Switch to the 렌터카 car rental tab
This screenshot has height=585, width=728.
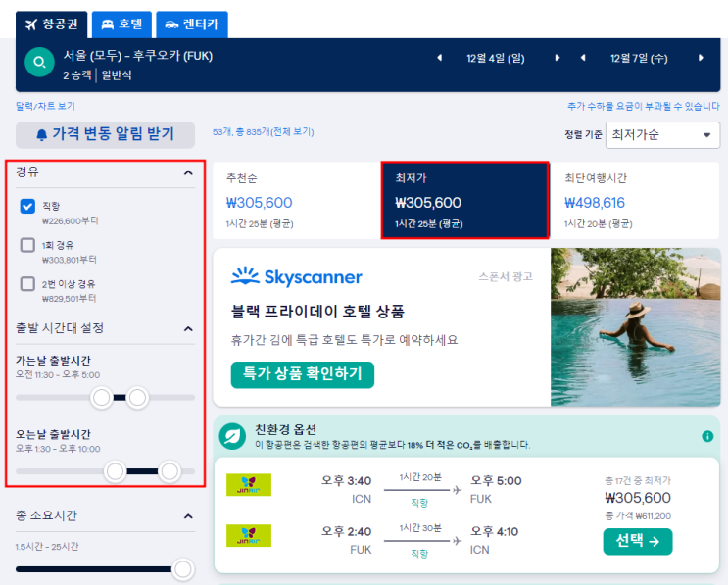coord(192,24)
